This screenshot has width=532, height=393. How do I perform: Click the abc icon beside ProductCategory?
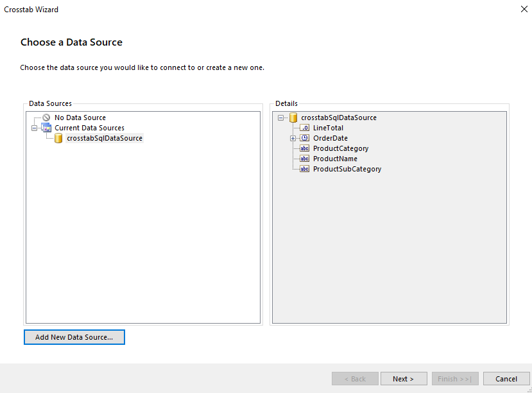[x=304, y=148]
